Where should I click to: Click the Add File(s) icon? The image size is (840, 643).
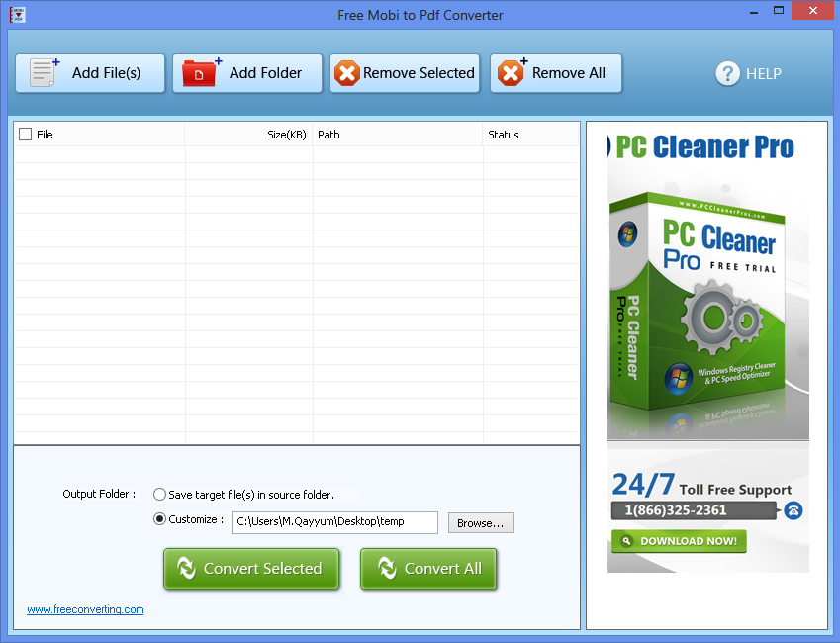coord(41,72)
